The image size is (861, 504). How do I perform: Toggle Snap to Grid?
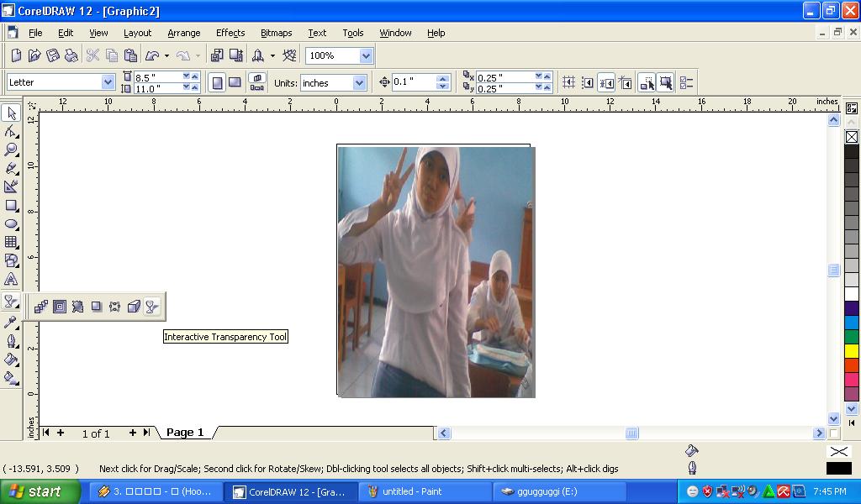[569, 83]
